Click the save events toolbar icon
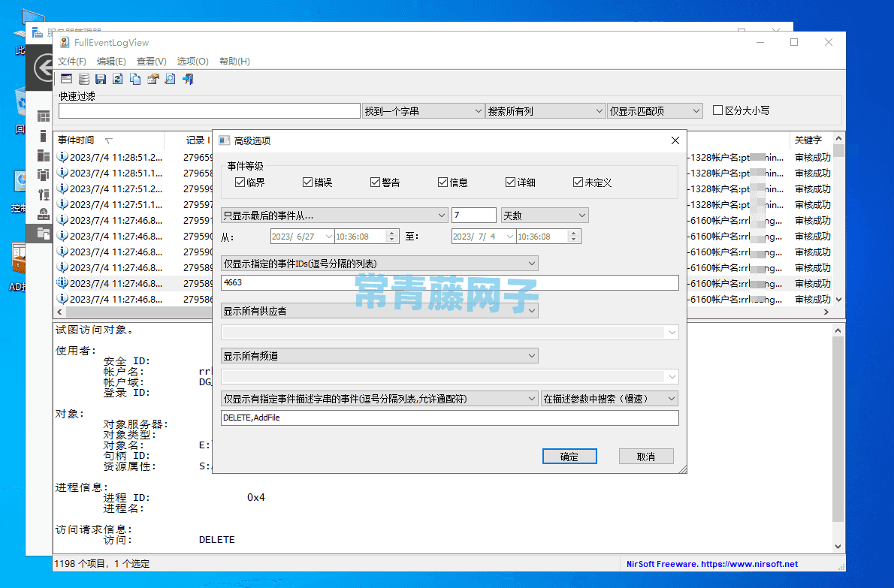 [x=100, y=78]
